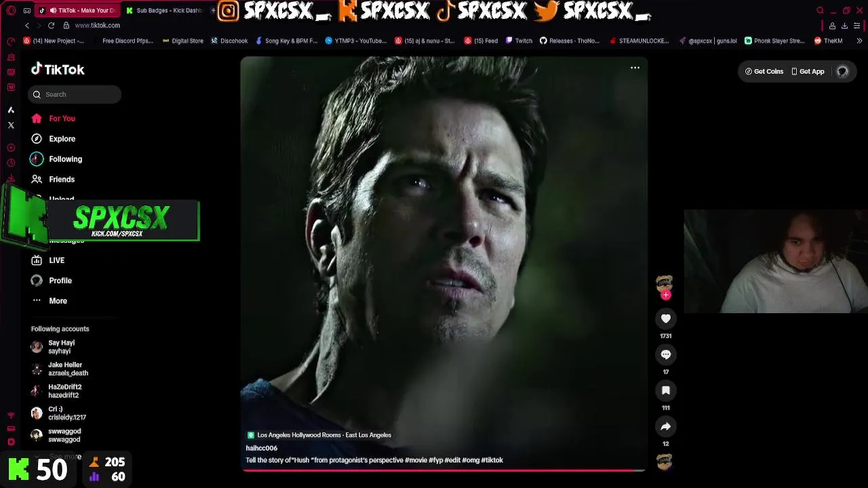868x488 pixels.
Task: Open Los Angeles Hollywood Rooms location tag
Action: click(319, 435)
